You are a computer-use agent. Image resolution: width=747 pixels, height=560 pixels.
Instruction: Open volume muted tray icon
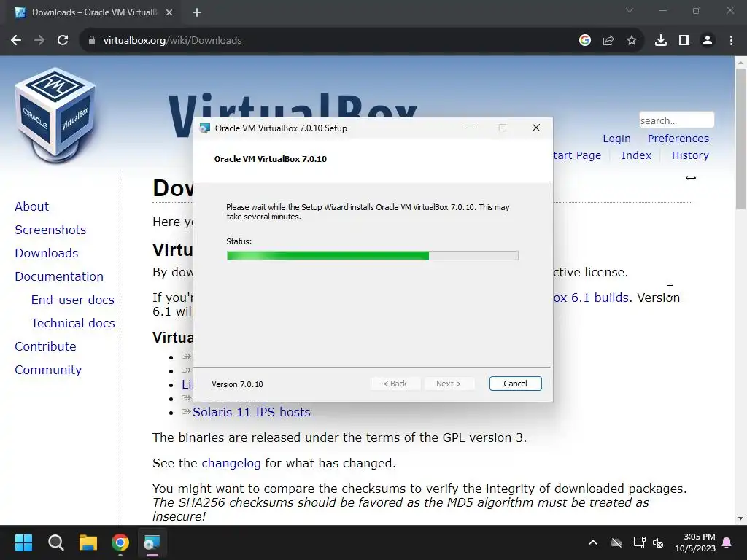pyautogui.click(x=659, y=542)
